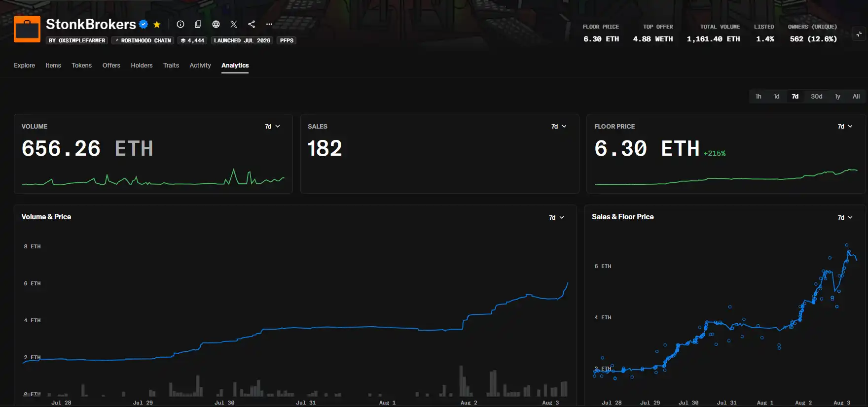The image size is (868, 407).
Task: Copy the collection address with the copy icon
Action: tap(198, 24)
